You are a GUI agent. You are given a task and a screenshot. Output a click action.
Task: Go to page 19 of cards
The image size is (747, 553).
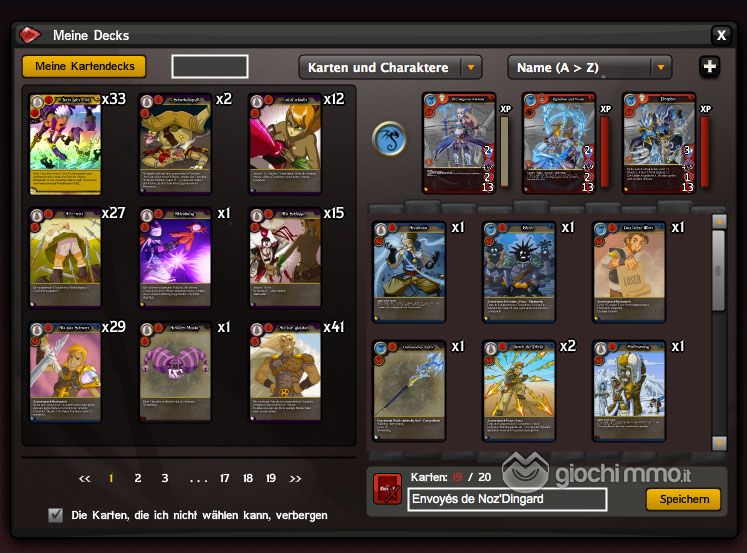coord(271,478)
